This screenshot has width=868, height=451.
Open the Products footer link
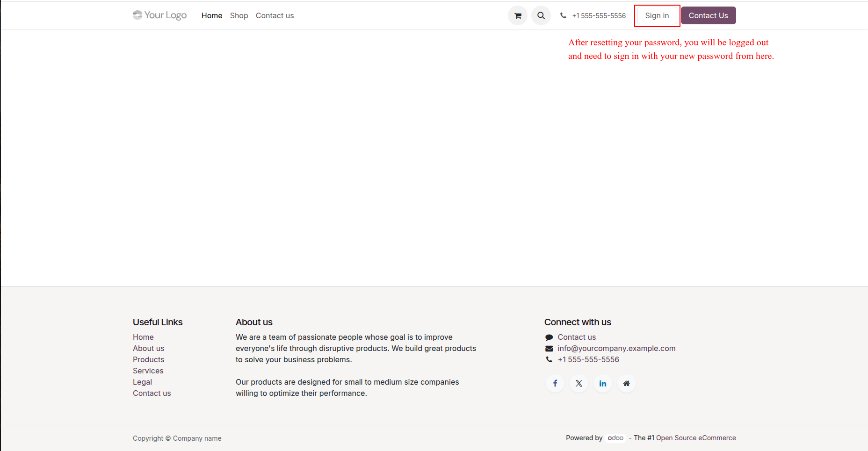tap(149, 359)
